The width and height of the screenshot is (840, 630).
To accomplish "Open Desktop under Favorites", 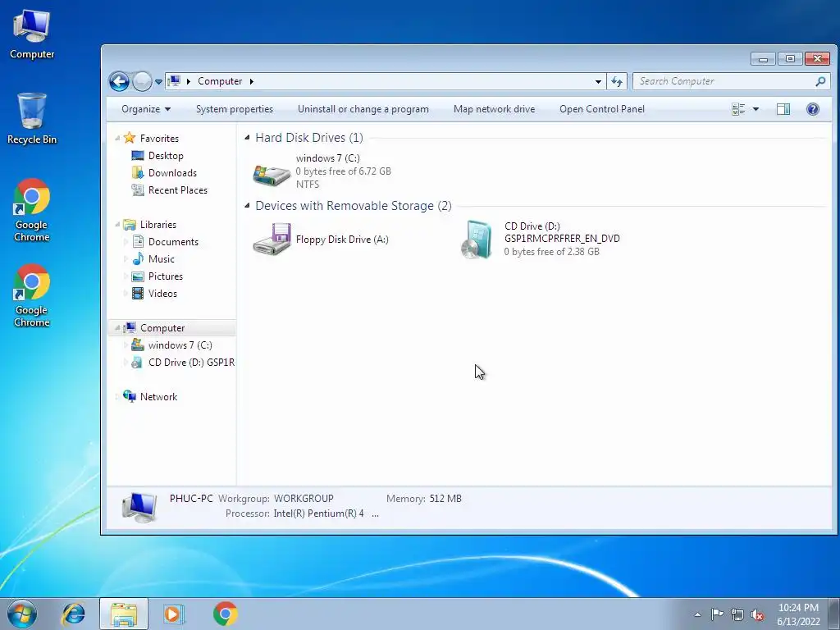I will pyautogui.click(x=166, y=156).
